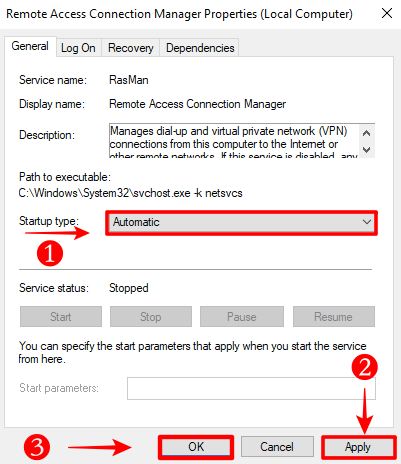Apply the startup type change
401x464 pixels.
point(358,447)
